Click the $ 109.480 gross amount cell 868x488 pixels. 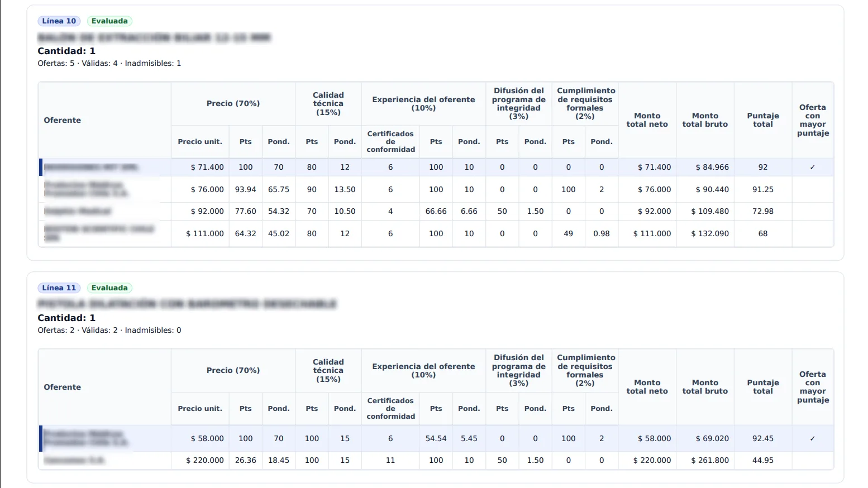(x=709, y=211)
